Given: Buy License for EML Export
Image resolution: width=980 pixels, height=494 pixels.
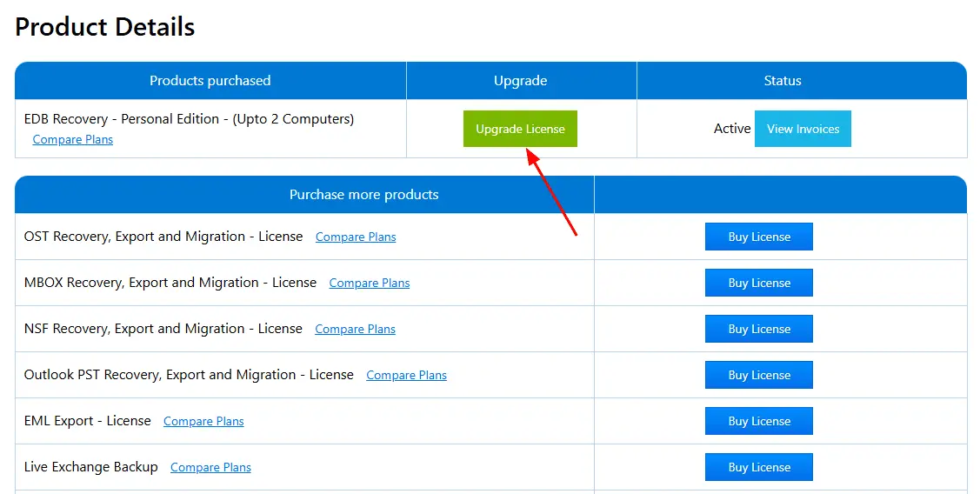Looking at the screenshot, I should [x=758, y=421].
